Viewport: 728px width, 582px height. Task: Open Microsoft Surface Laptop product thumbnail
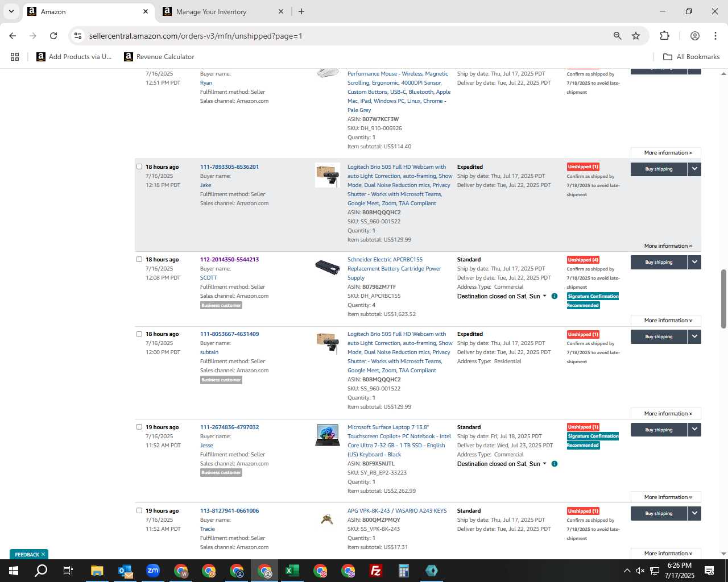pos(328,435)
